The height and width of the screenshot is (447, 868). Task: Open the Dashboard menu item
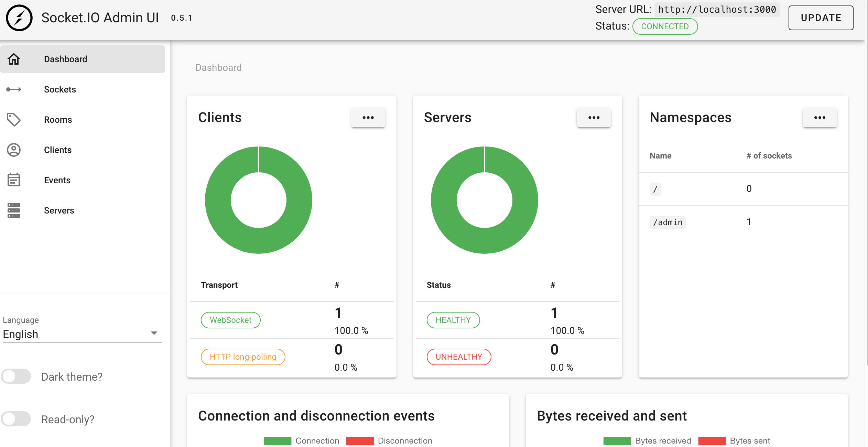point(83,59)
